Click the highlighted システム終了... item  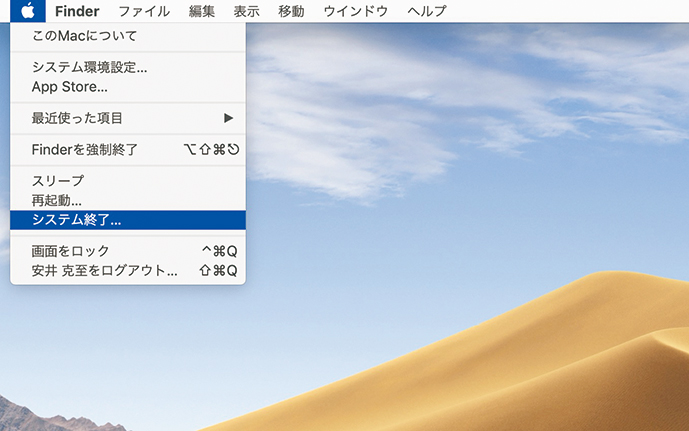[x=76, y=220]
